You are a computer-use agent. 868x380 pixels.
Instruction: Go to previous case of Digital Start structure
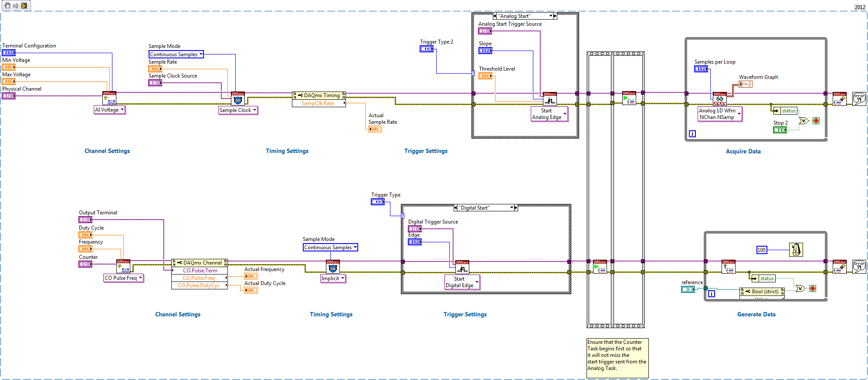456,208
